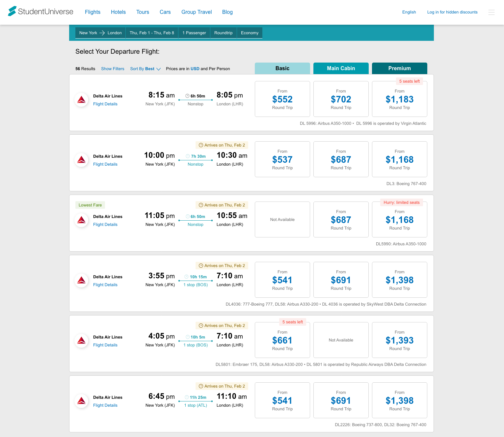Select $687 fare on 10:00 pm flight

[x=341, y=159]
